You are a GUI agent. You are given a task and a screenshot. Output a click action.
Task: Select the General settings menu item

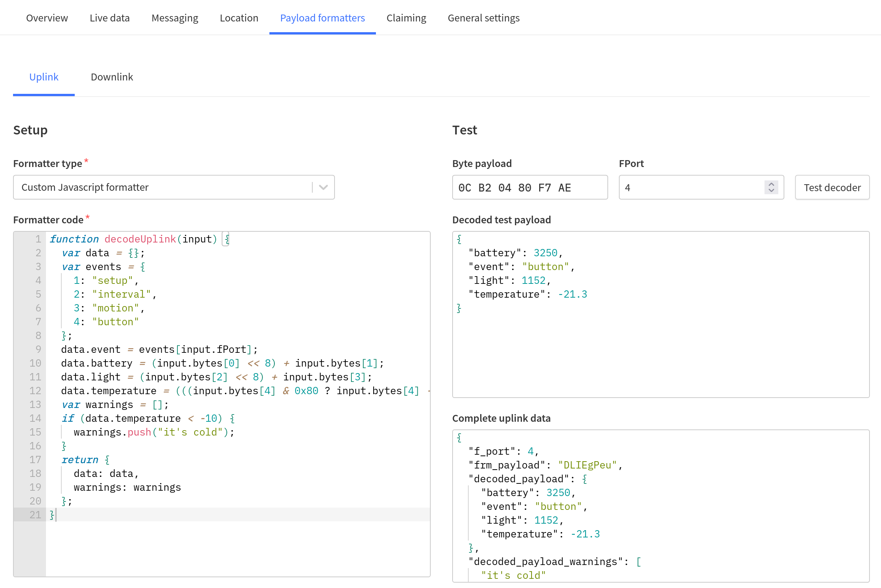click(x=483, y=17)
